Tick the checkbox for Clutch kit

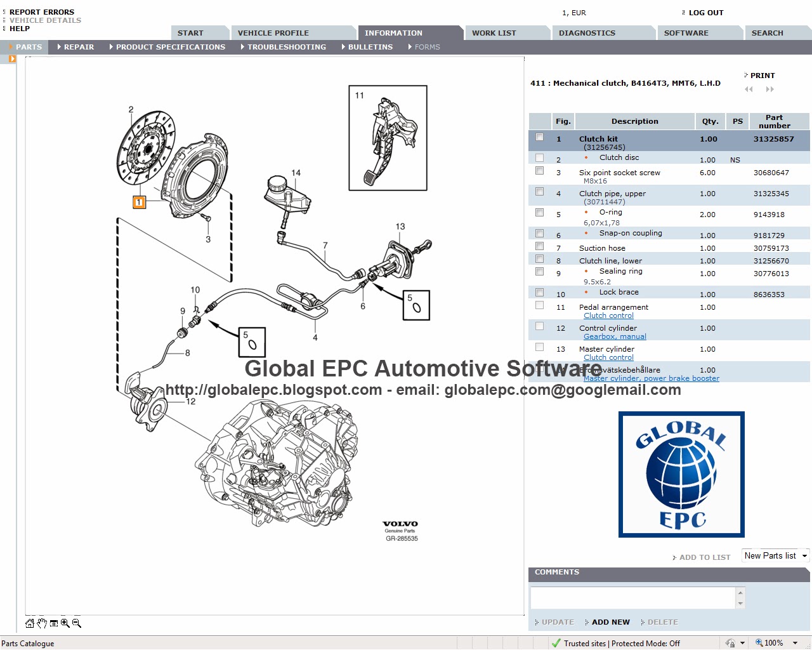coord(540,137)
